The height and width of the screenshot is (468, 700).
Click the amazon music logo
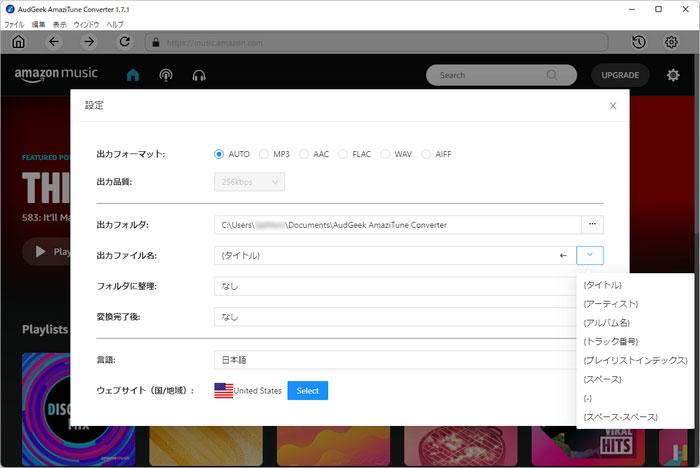point(56,74)
